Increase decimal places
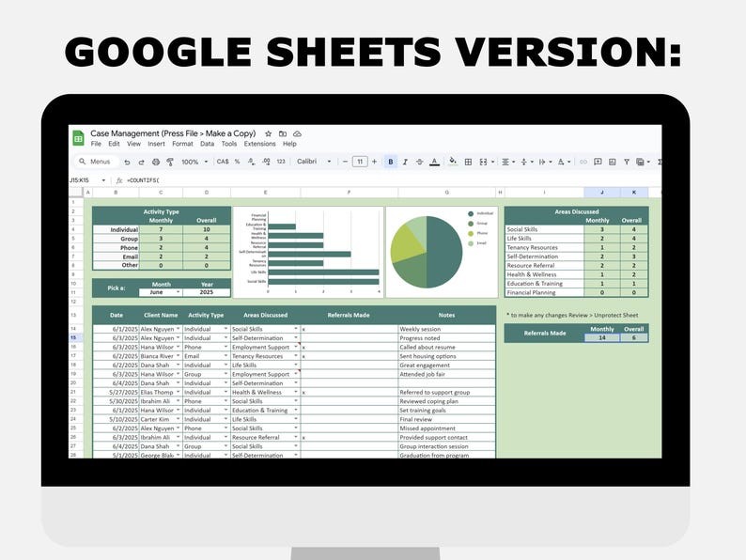 [266, 162]
